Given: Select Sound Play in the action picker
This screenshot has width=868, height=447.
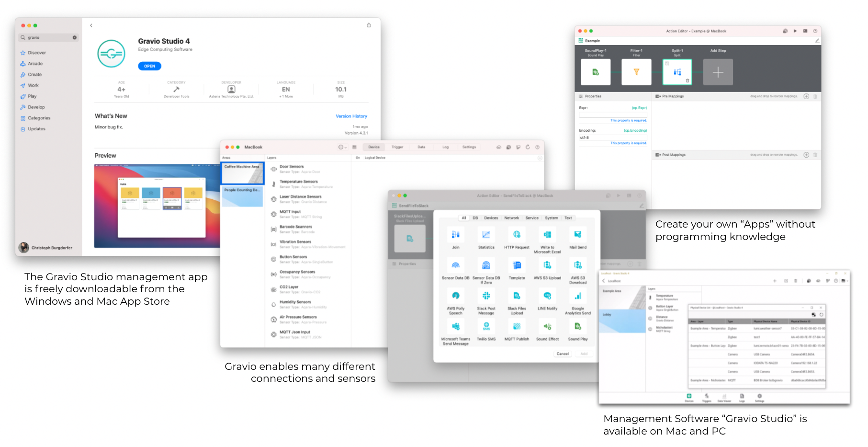Looking at the screenshot, I should coord(578,326).
